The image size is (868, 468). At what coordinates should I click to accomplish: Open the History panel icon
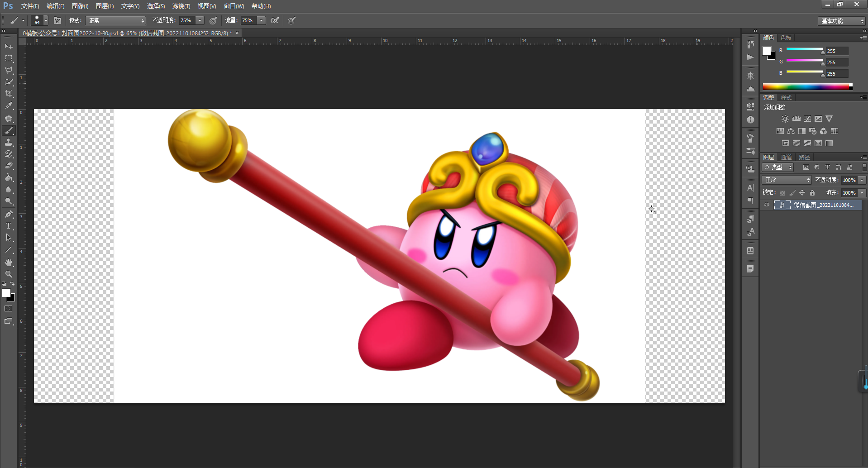[x=750, y=44]
